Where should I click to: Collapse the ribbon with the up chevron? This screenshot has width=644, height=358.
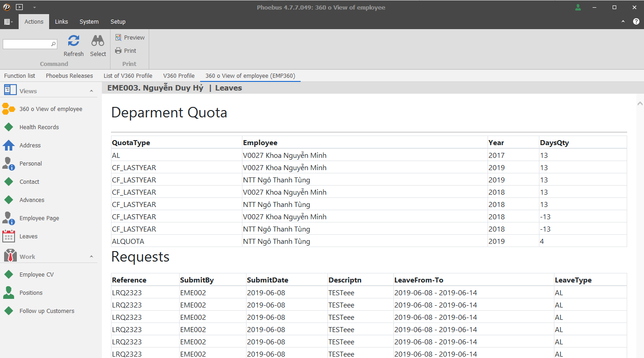point(623,21)
